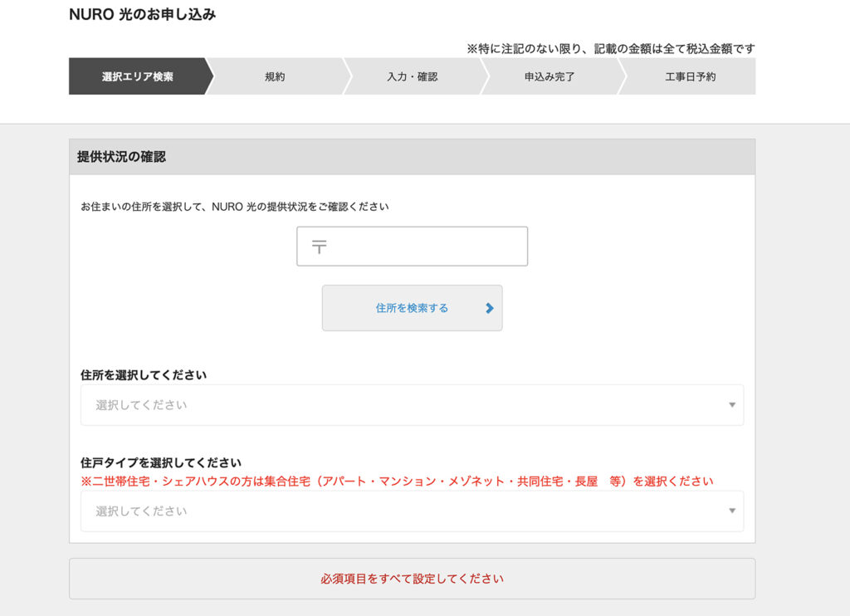Click the postal code input field
The height and width of the screenshot is (616, 850).
point(412,247)
